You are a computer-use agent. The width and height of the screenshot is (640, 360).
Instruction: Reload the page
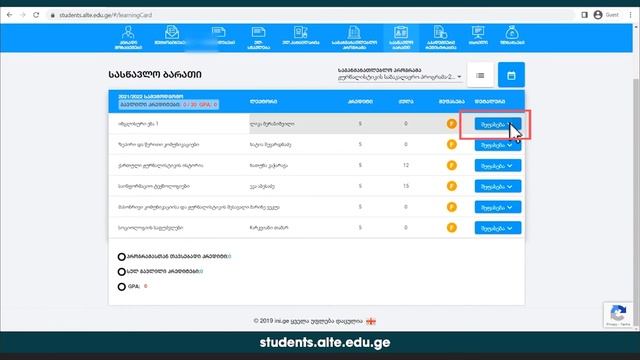(36, 15)
